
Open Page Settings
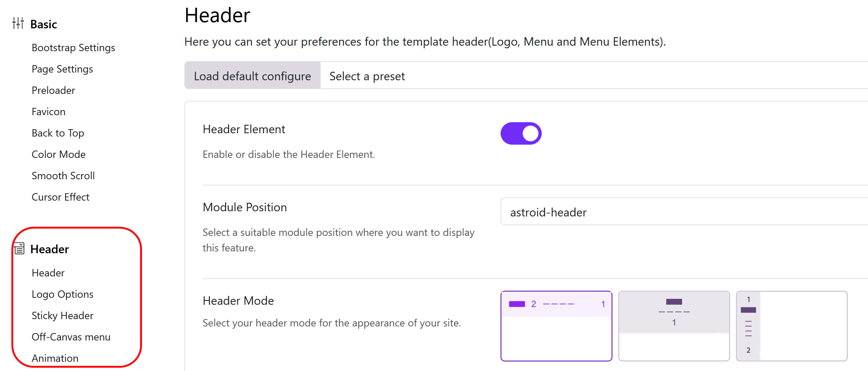click(62, 69)
